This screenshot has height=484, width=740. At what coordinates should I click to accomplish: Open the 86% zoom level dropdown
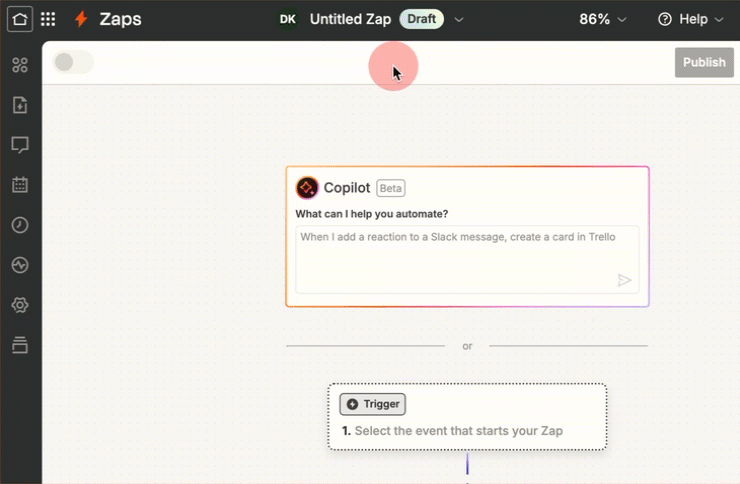click(602, 19)
